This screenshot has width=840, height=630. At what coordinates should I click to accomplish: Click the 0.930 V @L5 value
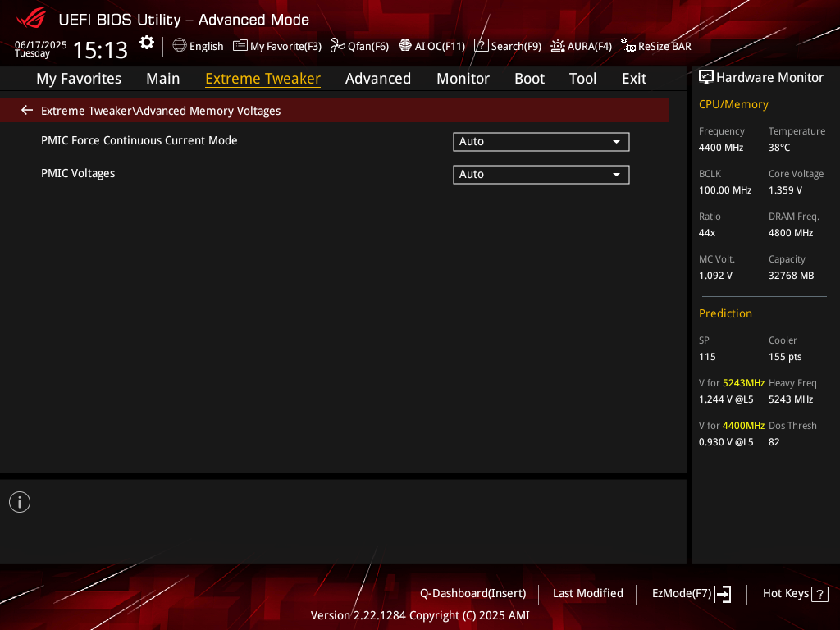pos(726,442)
